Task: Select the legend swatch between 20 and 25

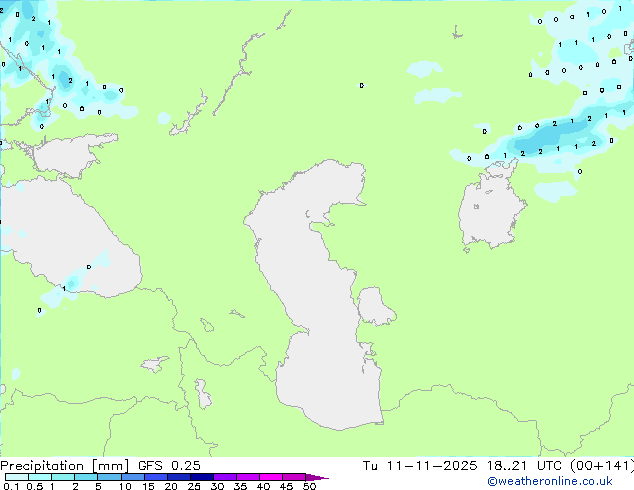Action: point(178,477)
